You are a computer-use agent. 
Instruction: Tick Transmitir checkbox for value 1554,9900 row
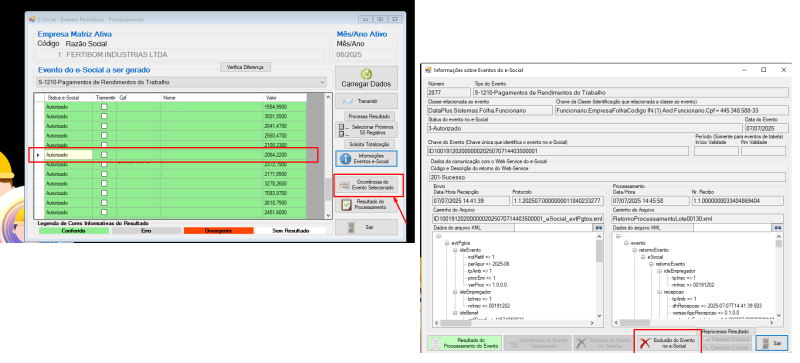(104, 107)
